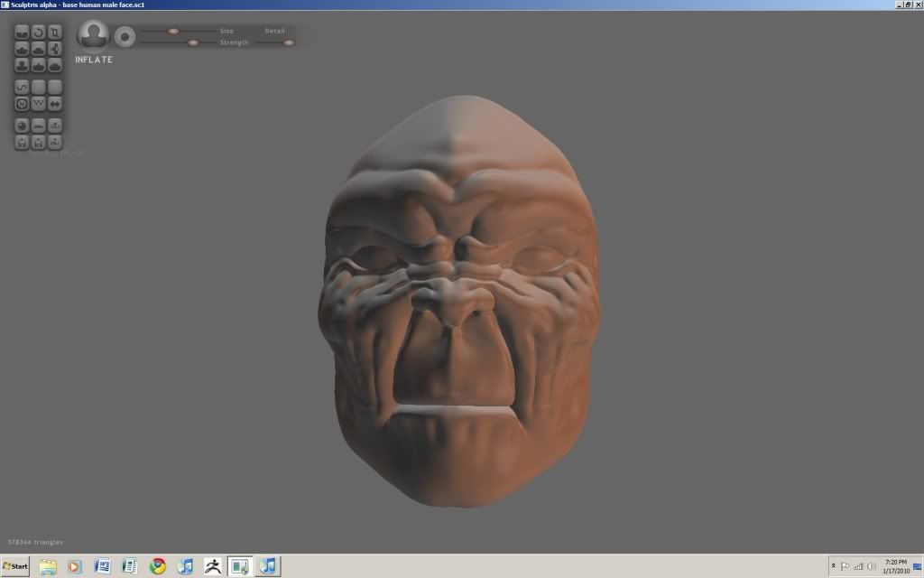Create a new sphere with the sphere icon
The image size is (924, 578).
coord(22,126)
